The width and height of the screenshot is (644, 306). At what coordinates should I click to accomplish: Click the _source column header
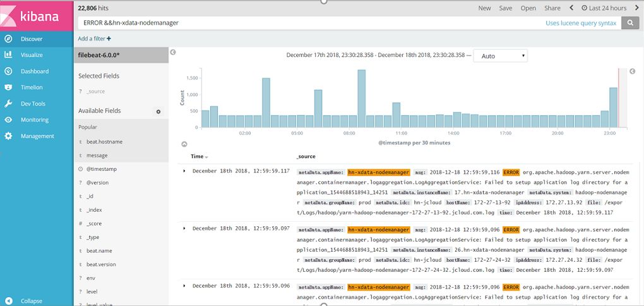[x=306, y=157]
